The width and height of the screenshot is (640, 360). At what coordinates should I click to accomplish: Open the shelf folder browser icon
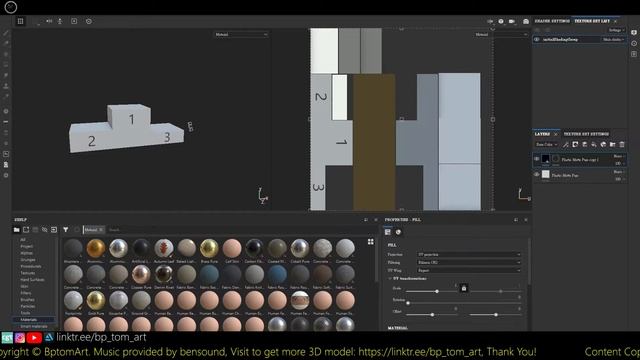[16, 230]
